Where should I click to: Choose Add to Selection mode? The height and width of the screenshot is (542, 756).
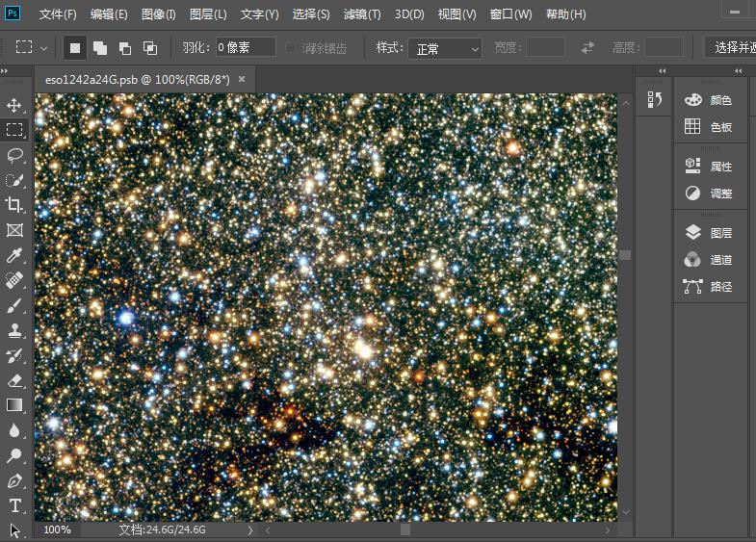pos(100,48)
